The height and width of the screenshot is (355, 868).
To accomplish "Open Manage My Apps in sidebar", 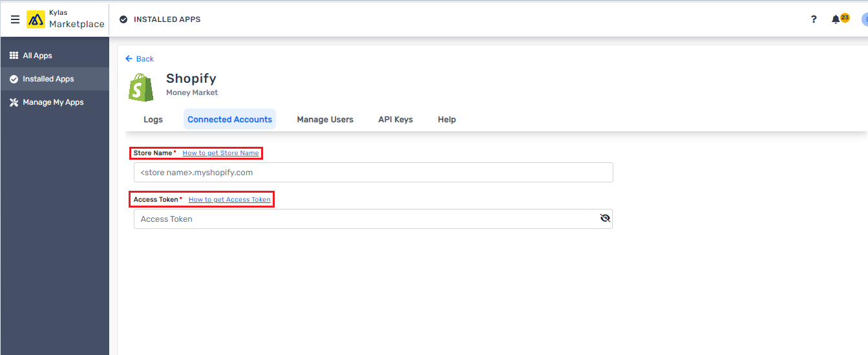I will point(53,102).
